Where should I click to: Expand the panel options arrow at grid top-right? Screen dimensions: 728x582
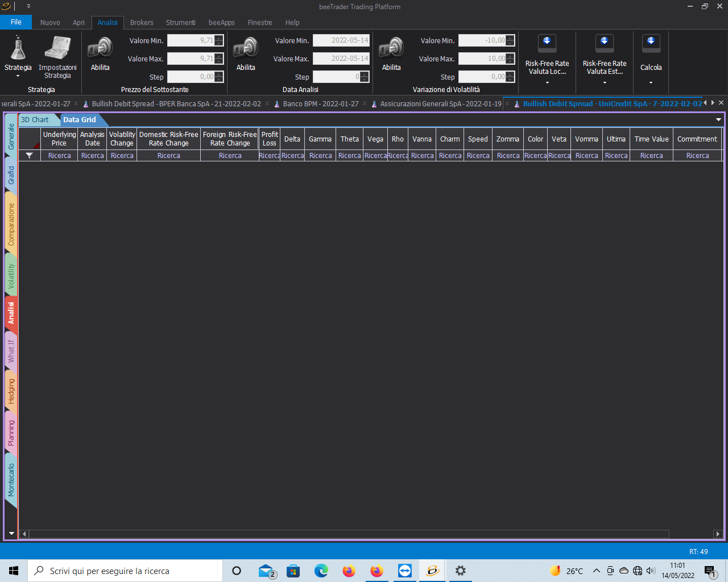718,120
